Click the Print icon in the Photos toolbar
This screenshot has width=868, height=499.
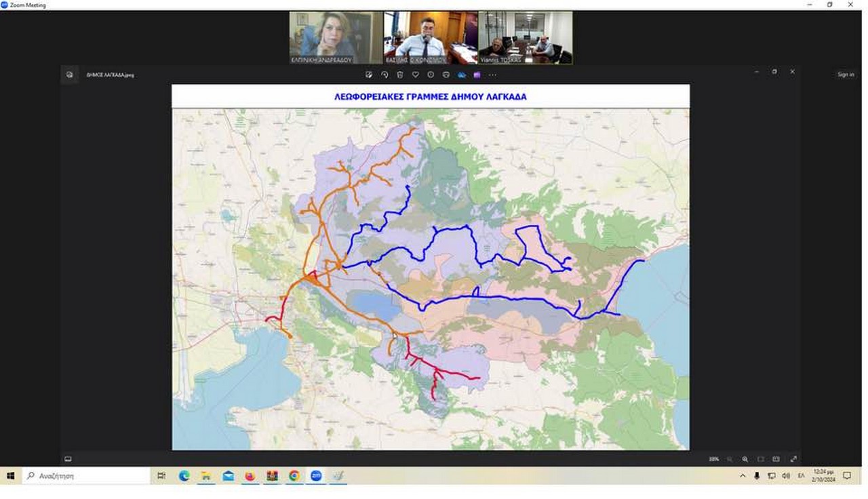446,75
